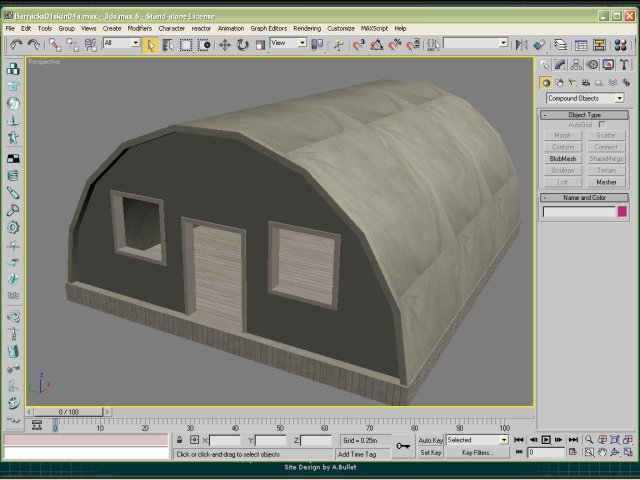Image resolution: width=640 pixels, height=480 pixels.
Task: Select the Select and Move tool
Action: click(224, 44)
